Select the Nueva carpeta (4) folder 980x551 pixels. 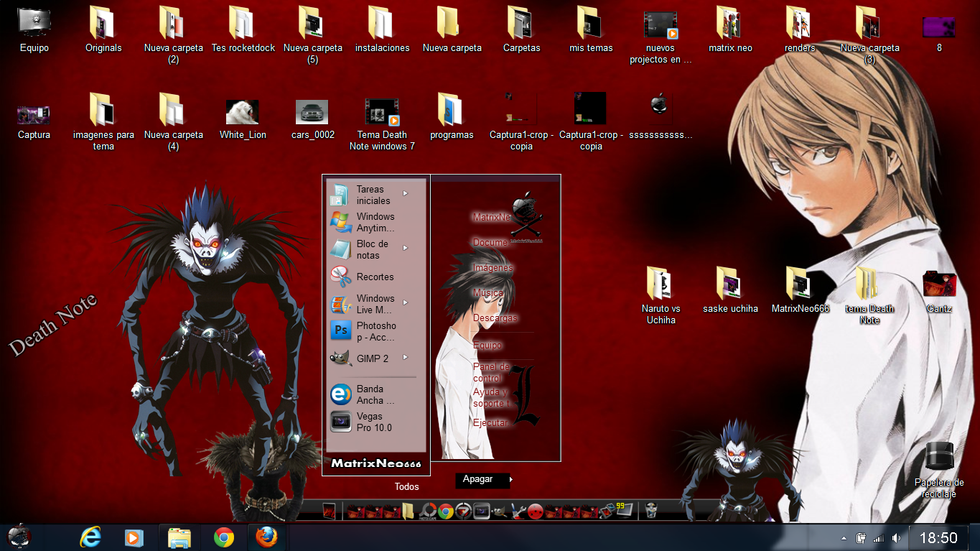(173, 122)
